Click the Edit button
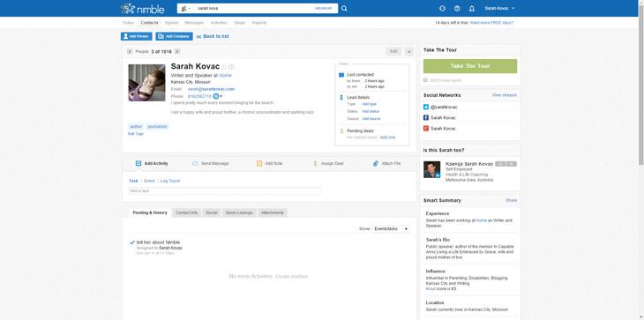The height and width of the screenshot is (320, 644). coord(393,52)
